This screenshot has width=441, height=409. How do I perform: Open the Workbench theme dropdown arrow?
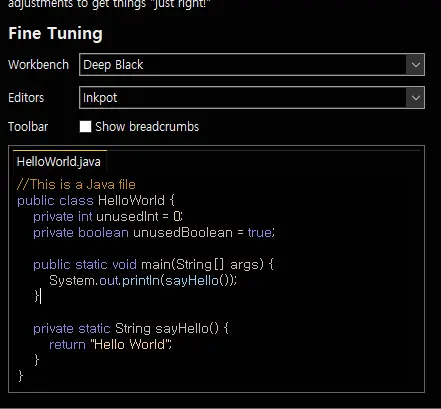(x=415, y=64)
